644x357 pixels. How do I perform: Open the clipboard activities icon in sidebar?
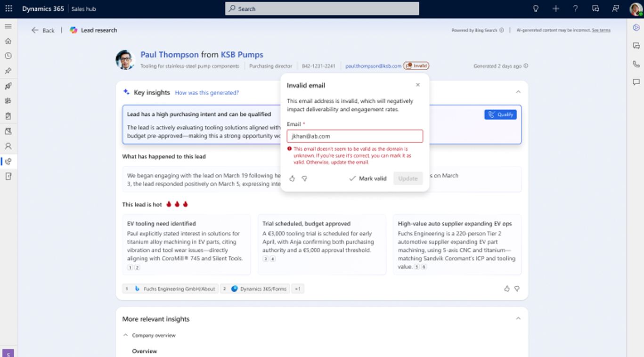(8, 116)
